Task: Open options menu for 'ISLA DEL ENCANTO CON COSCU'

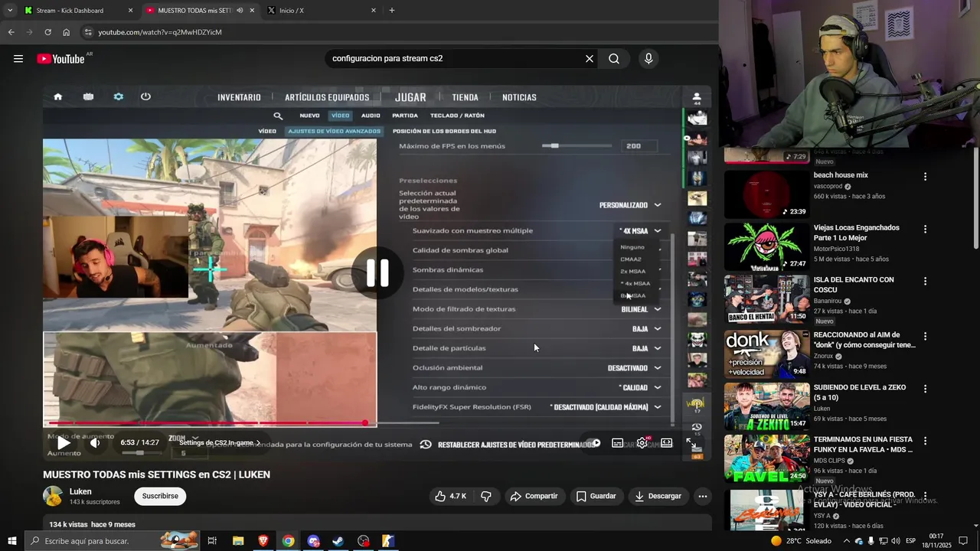Action: [x=925, y=281]
